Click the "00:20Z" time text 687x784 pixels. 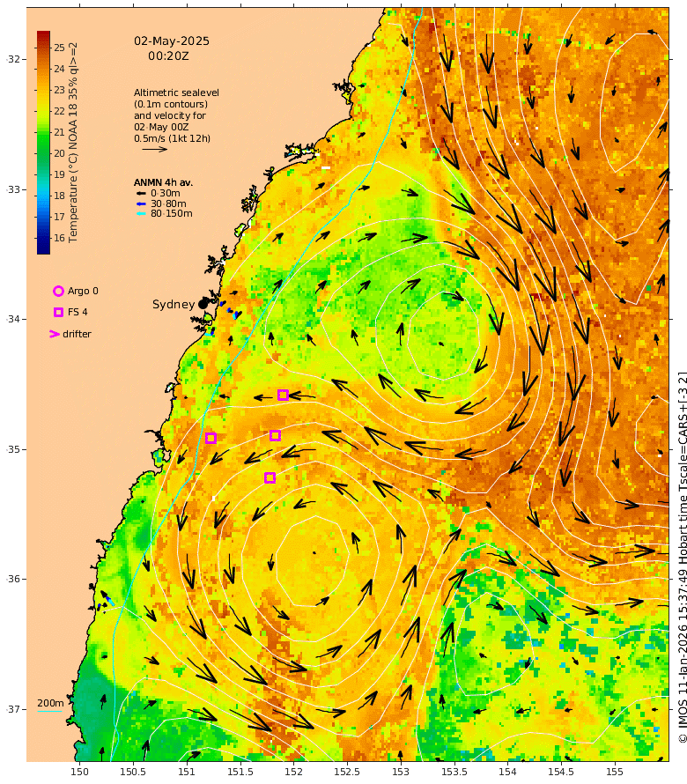point(168,56)
